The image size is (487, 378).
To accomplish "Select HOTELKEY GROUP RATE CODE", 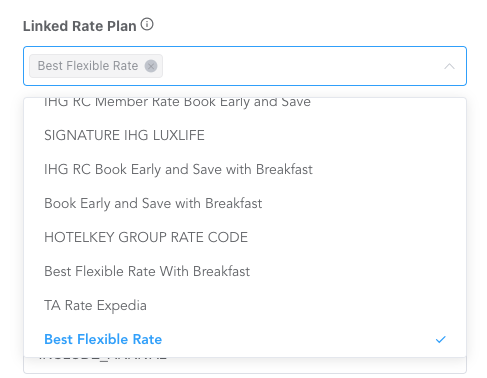I will click(245, 237).
